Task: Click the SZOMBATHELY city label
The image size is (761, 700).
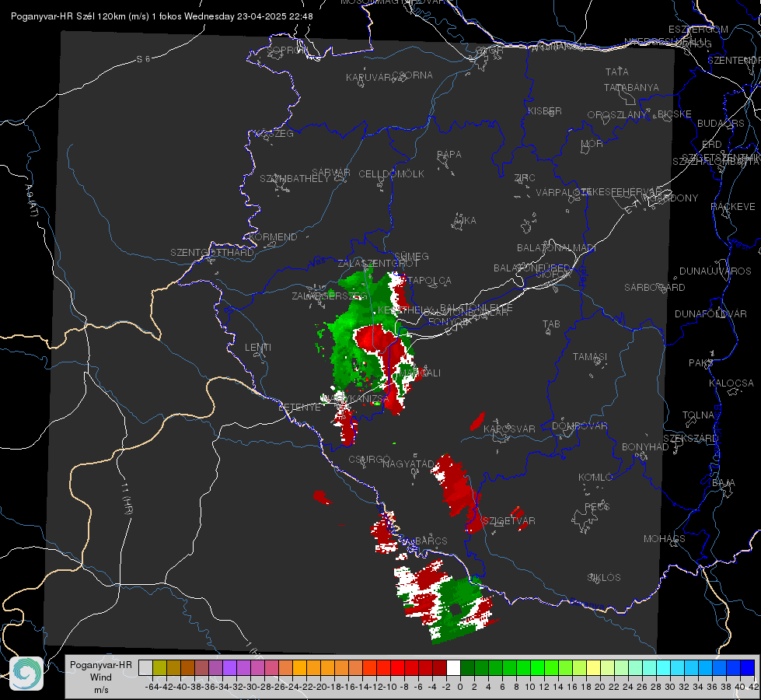Action: click(x=295, y=179)
